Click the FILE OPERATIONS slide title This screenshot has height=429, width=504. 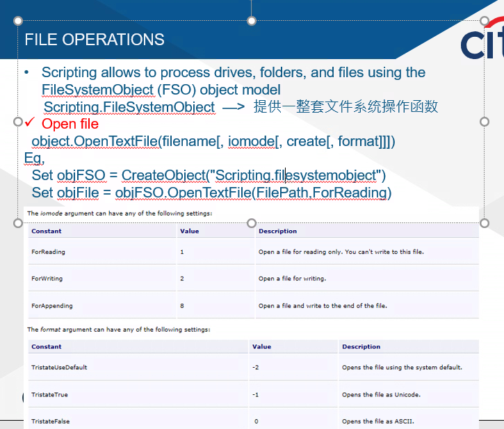(x=95, y=40)
